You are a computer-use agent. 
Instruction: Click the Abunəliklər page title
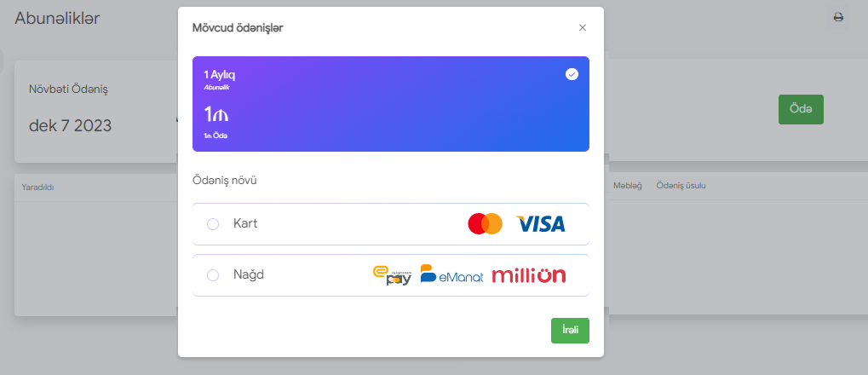(x=57, y=18)
